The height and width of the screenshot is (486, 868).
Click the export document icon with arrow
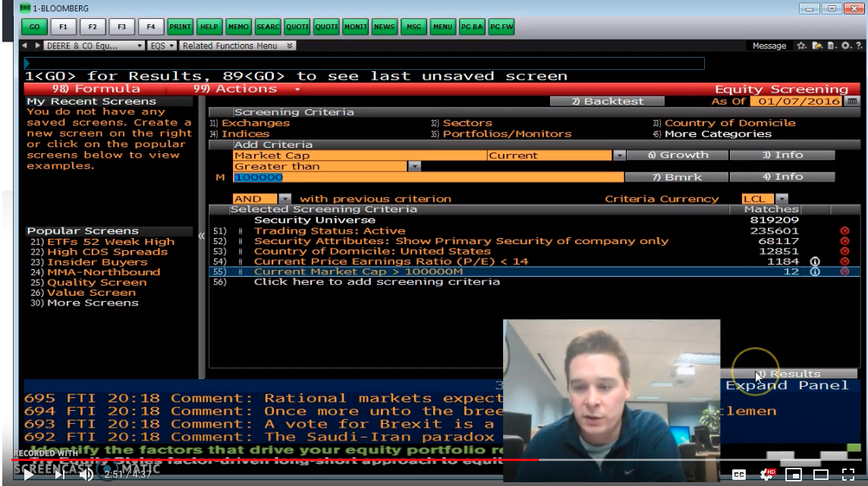817,46
